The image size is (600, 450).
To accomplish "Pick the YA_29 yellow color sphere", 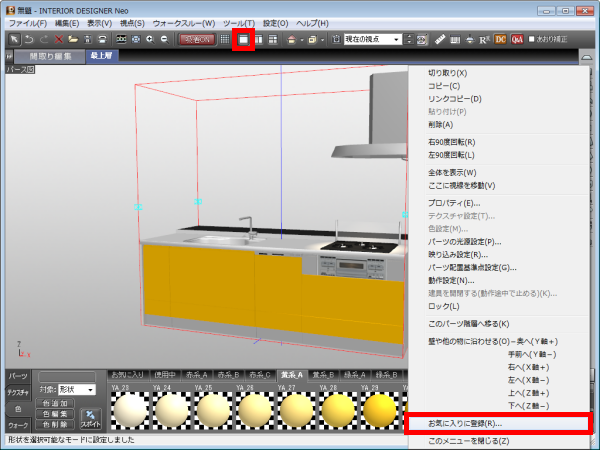I will click(x=378, y=410).
